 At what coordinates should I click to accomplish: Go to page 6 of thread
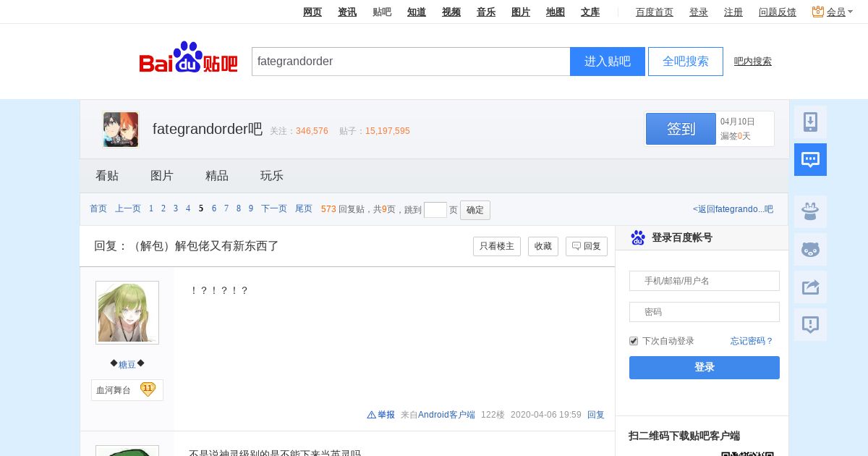(214, 209)
